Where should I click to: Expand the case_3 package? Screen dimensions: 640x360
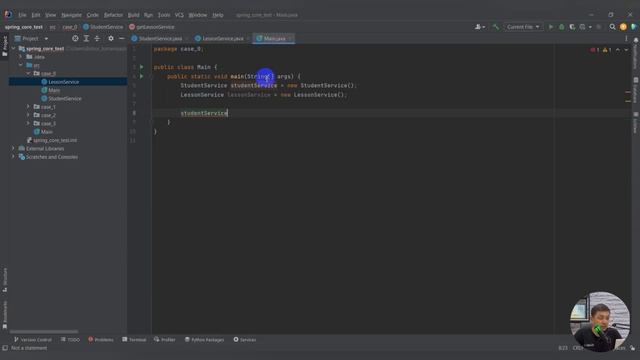(x=28, y=123)
